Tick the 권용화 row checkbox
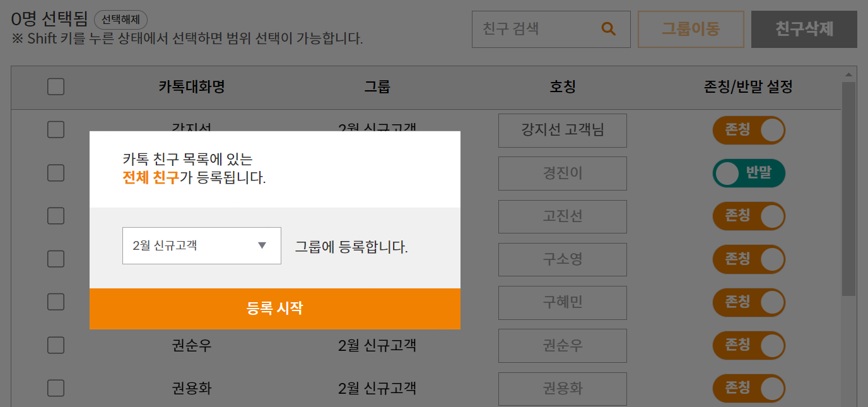Viewport: 868px width, 407px height. tap(56, 388)
